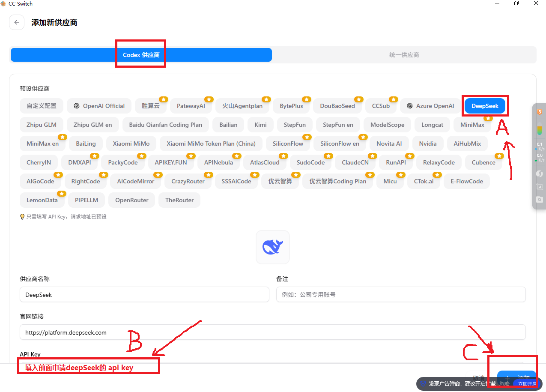Select the Bailian preset

point(228,125)
